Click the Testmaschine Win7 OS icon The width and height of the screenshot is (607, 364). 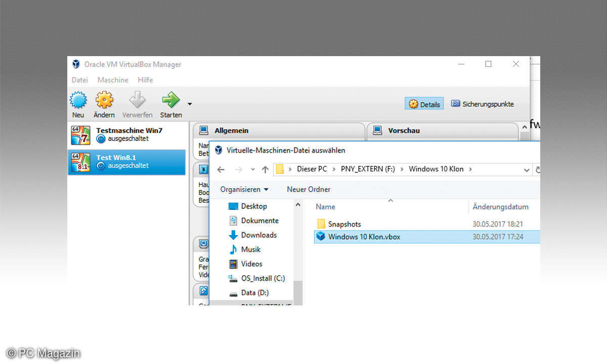(x=81, y=134)
